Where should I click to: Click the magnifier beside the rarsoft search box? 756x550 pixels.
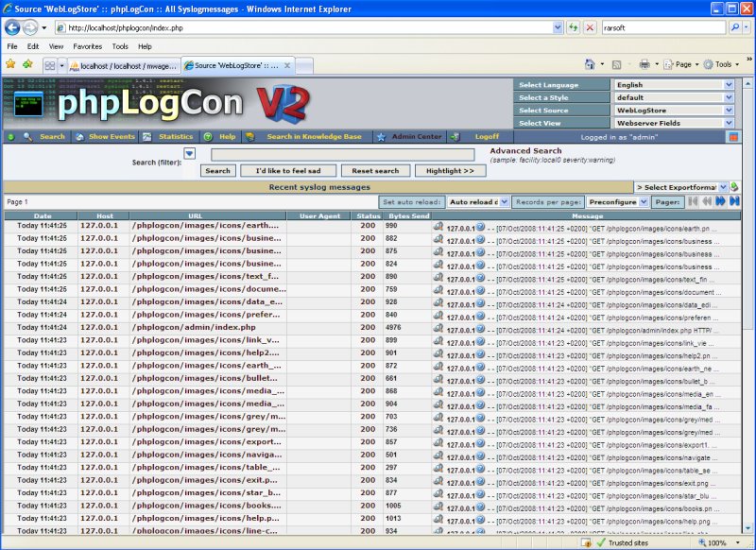click(x=735, y=27)
